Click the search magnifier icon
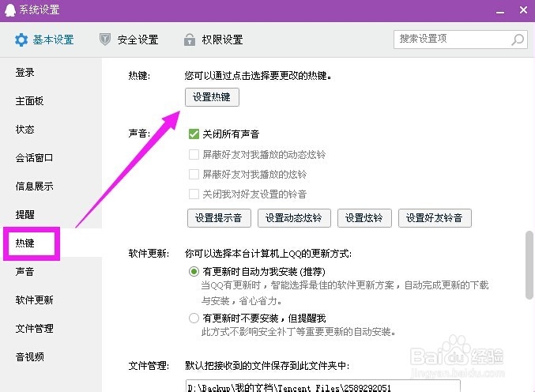Viewport: 535px width, 392px height. point(518,40)
